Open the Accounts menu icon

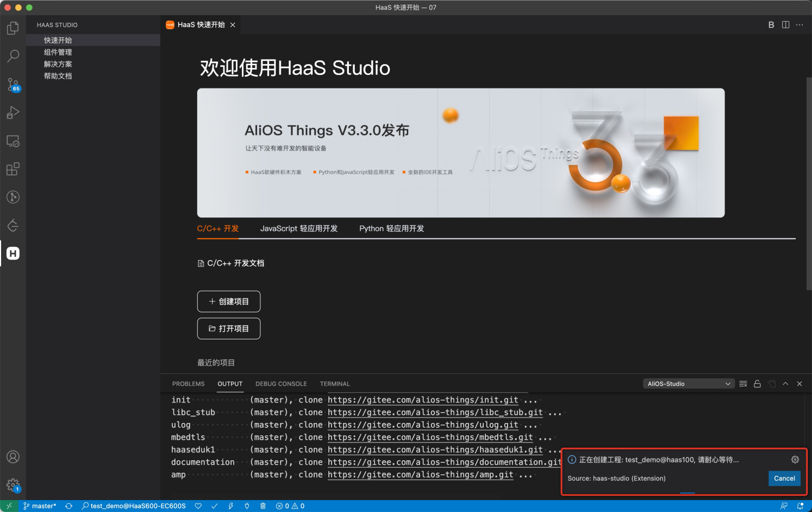(x=13, y=457)
